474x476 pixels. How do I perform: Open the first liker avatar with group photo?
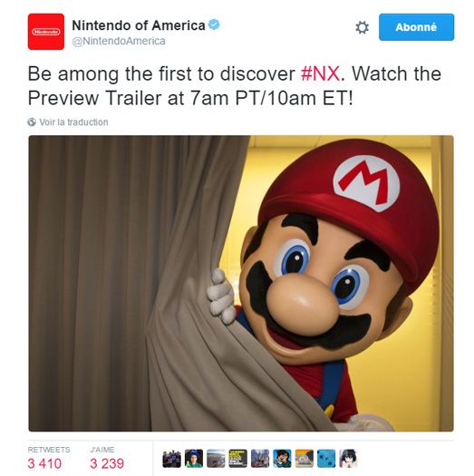[x=172, y=459]
